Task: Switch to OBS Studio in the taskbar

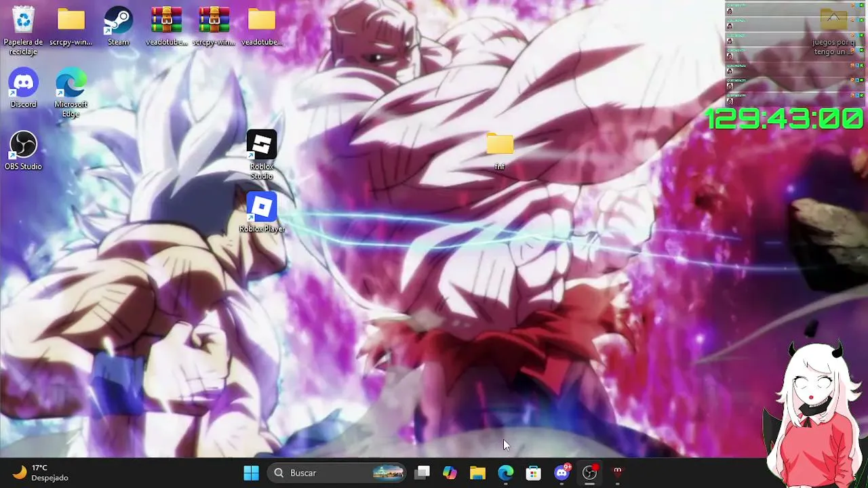Action: click(x=590, y=473)
